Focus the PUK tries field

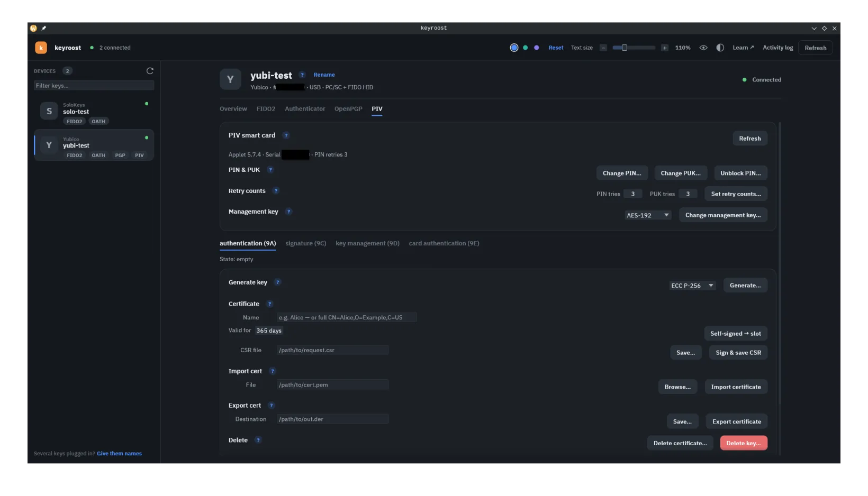(x=688, y=194)
